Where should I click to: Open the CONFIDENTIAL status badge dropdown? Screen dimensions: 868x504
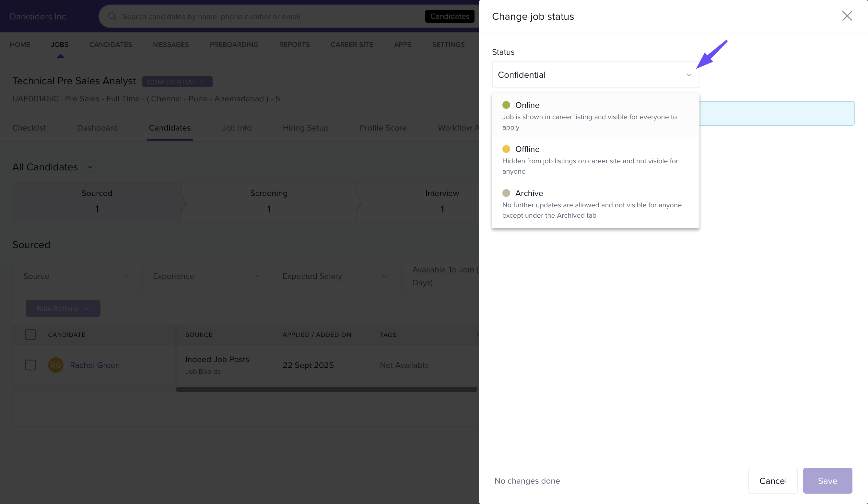177,82
